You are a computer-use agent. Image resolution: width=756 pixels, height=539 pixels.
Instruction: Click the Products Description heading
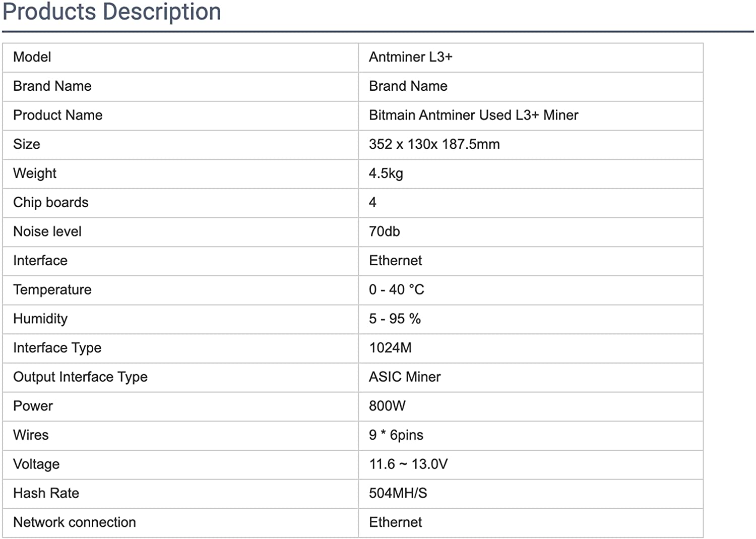[x=111, y=12]
